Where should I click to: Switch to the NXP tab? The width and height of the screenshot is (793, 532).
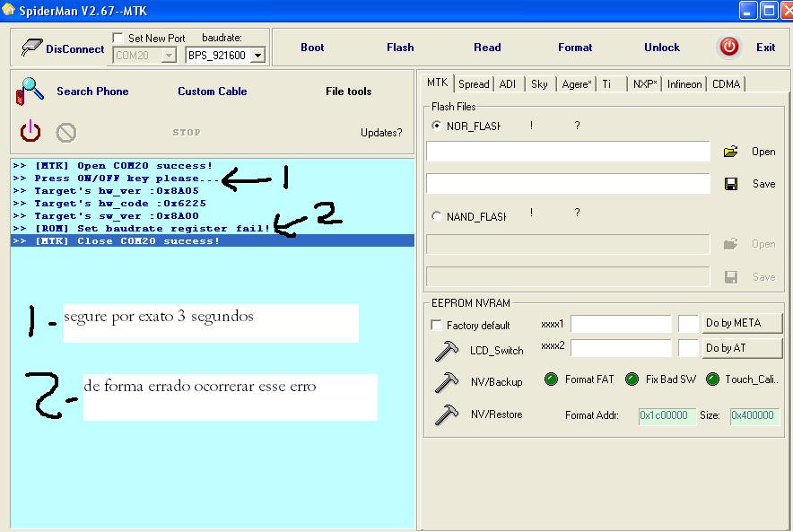[645, 84]
